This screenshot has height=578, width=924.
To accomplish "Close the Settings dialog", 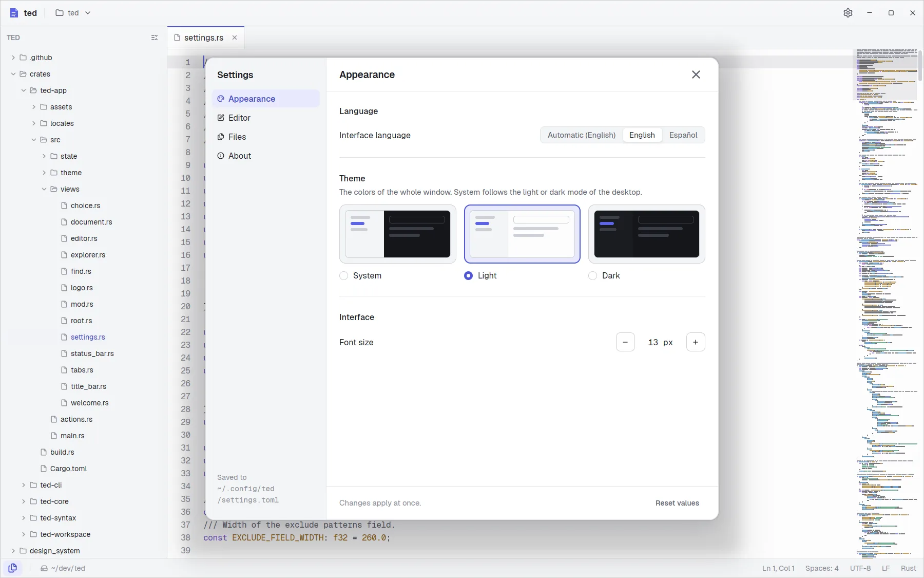I will pyautogui.click(x=696, y=74).
